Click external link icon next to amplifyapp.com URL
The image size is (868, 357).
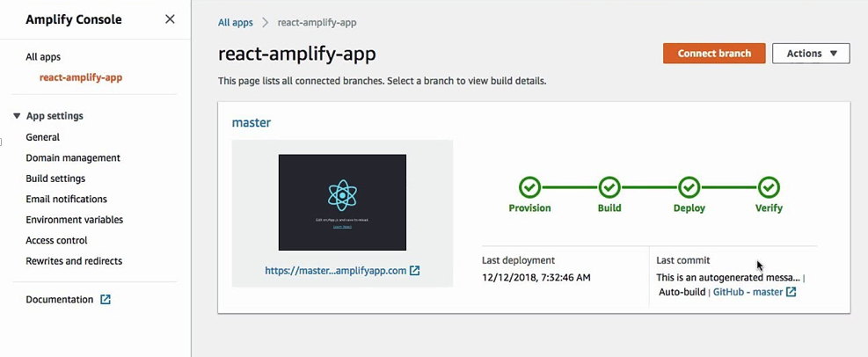pos(414,271)
